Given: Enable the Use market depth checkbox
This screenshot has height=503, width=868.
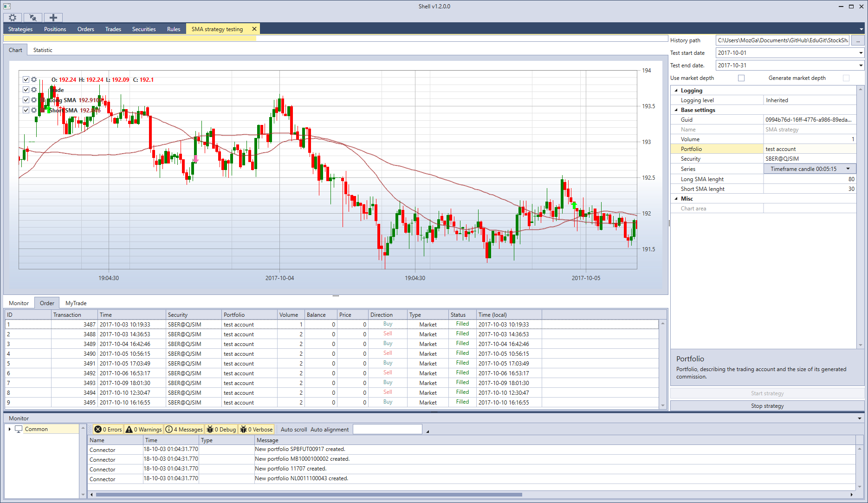Looking at the screenshot, I should 741,78.
